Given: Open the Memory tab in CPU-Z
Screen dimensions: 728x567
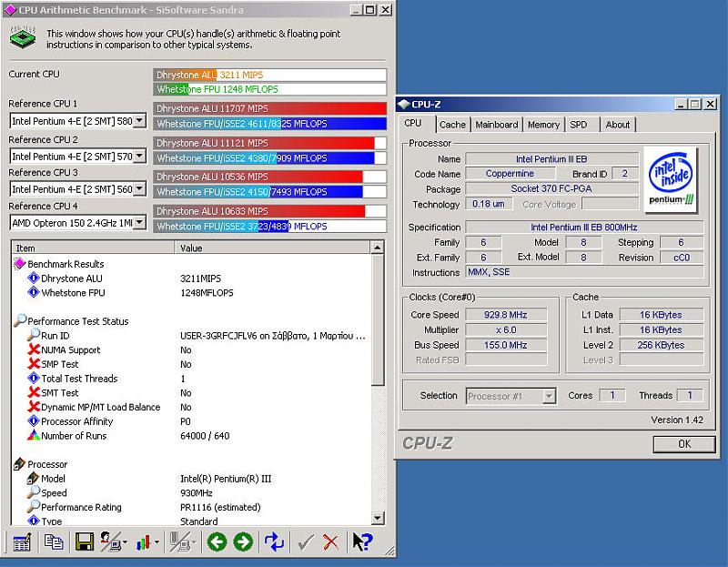Looking at the screenshot, I should click(543, 125).
